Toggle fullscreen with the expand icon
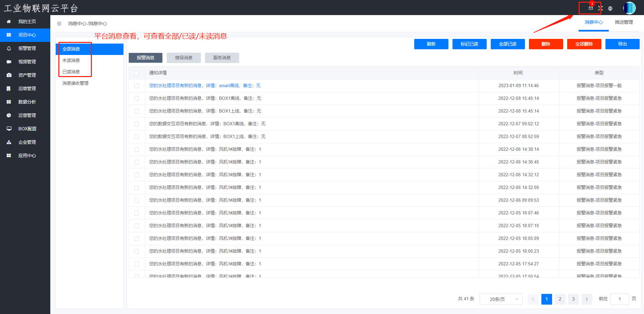 (600, 8)
